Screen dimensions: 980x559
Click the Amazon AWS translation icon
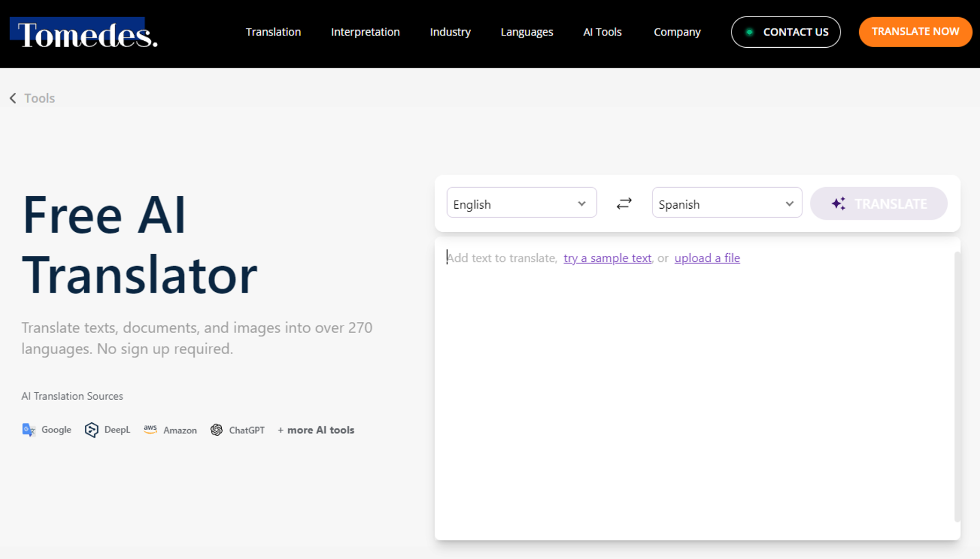click(x=150, y=429)
